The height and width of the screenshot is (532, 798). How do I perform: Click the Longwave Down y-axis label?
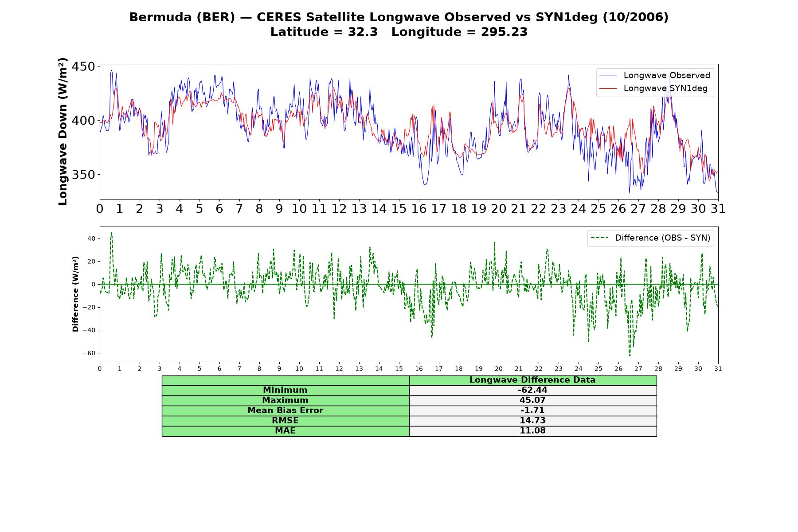[63, 131]
